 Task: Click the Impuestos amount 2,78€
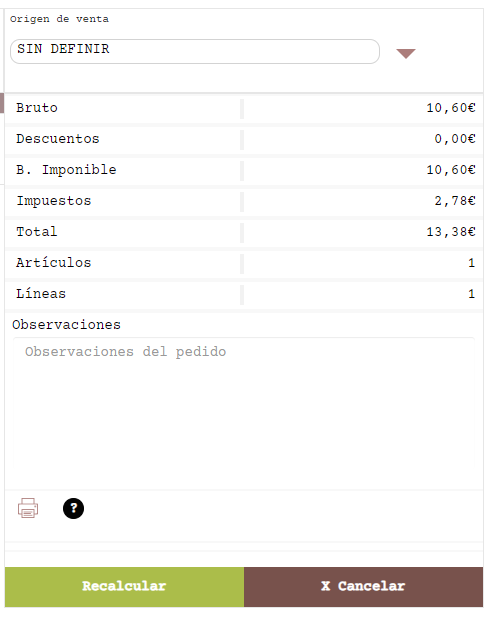tap(455, 201)
